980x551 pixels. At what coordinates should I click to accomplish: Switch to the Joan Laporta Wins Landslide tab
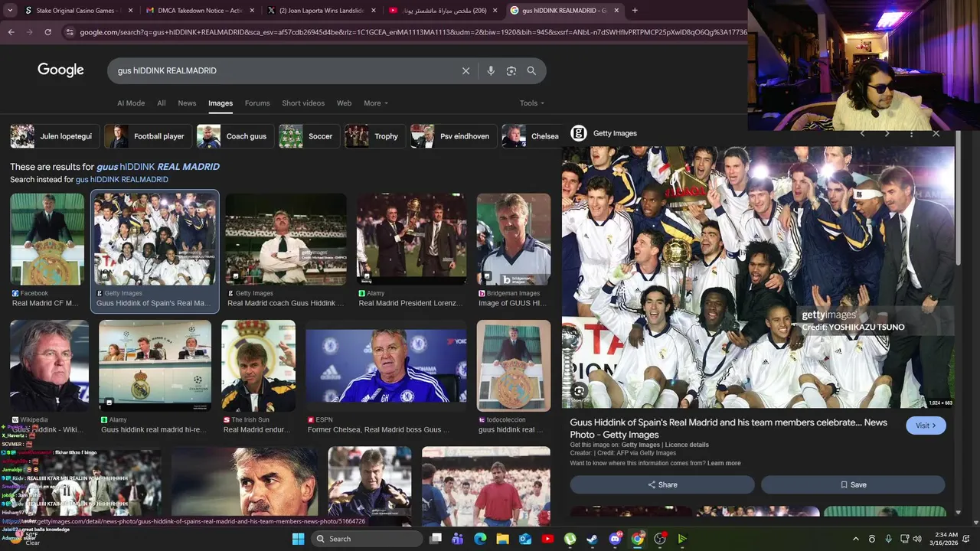322,11
